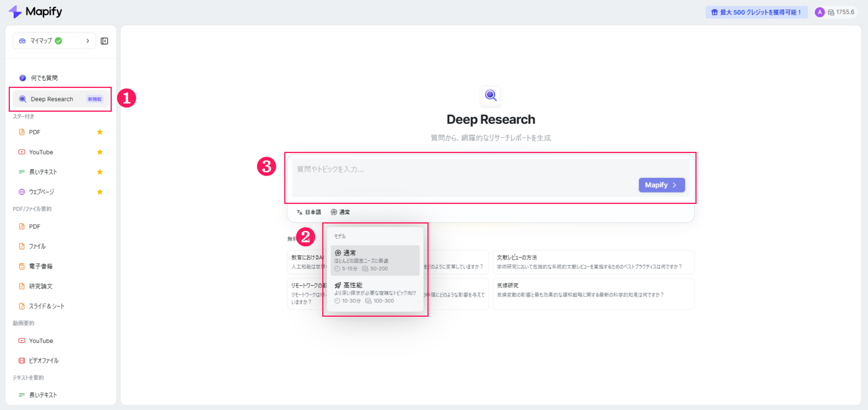This screenshot has width=868, height=410.
Task: Click the Deep Research magnifier icon in heading
Action: pyautogui.click(x=490, y=96)
